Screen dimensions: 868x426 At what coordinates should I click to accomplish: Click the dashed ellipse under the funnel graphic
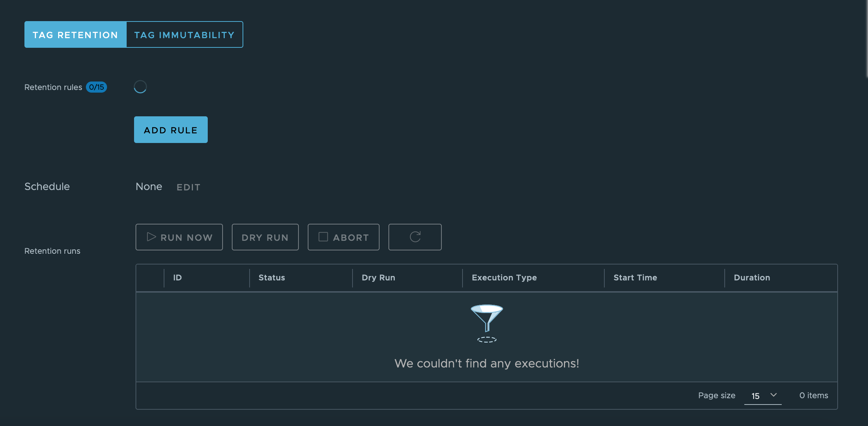pyautogui.click(x=487, y=339)
